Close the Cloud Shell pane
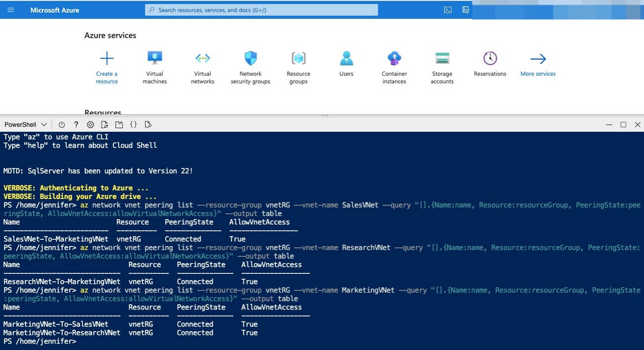 tap(638, 125)
